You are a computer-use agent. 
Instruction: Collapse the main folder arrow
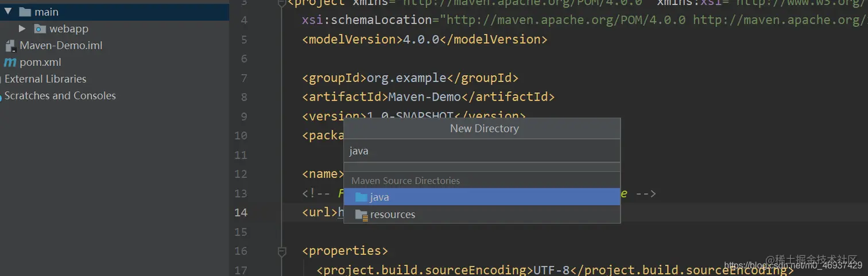click(8, 11)
